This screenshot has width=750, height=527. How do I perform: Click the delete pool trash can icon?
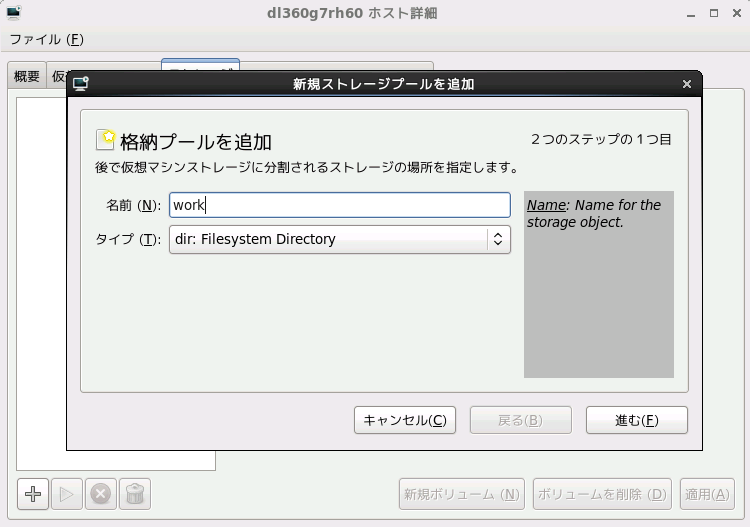(135, 494)
